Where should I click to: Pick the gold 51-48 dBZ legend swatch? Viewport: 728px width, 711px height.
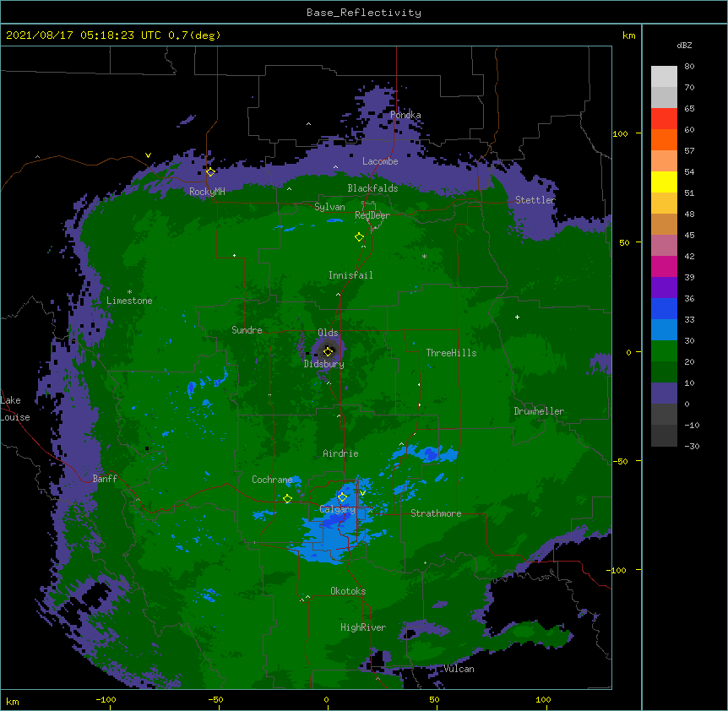[664, 204]
